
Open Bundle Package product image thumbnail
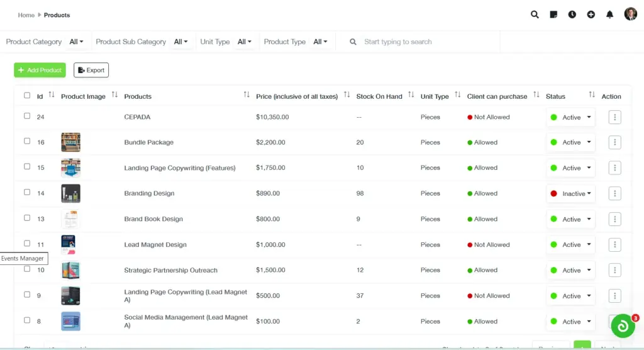(x=70, y=142)
